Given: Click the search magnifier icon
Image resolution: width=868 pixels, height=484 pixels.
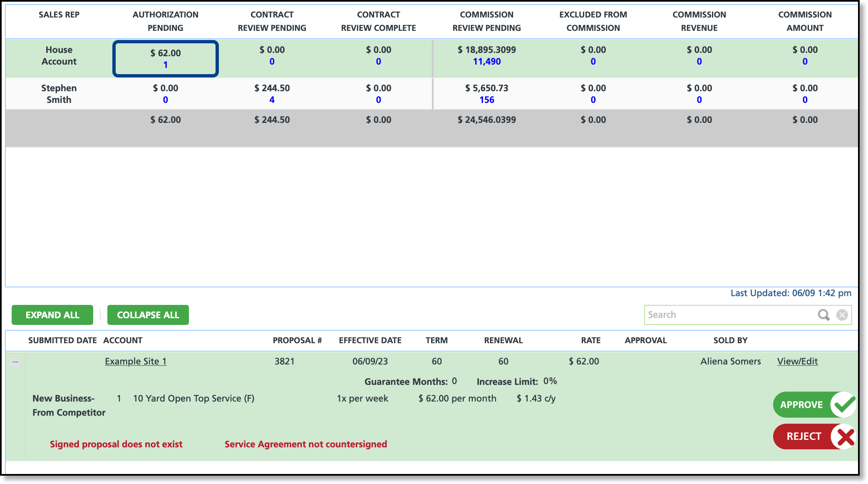Looking at the screenshot, I should click(x=823, y=315).
